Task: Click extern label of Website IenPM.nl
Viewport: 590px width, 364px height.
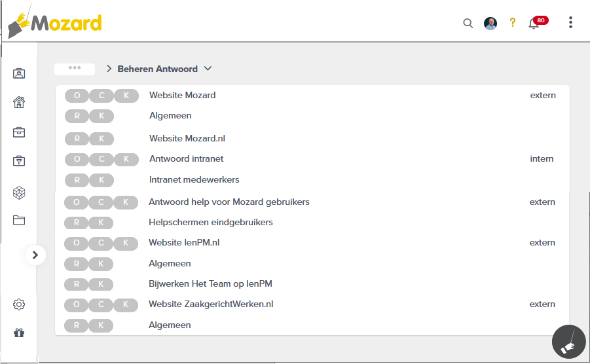Action: click(542, 242)
